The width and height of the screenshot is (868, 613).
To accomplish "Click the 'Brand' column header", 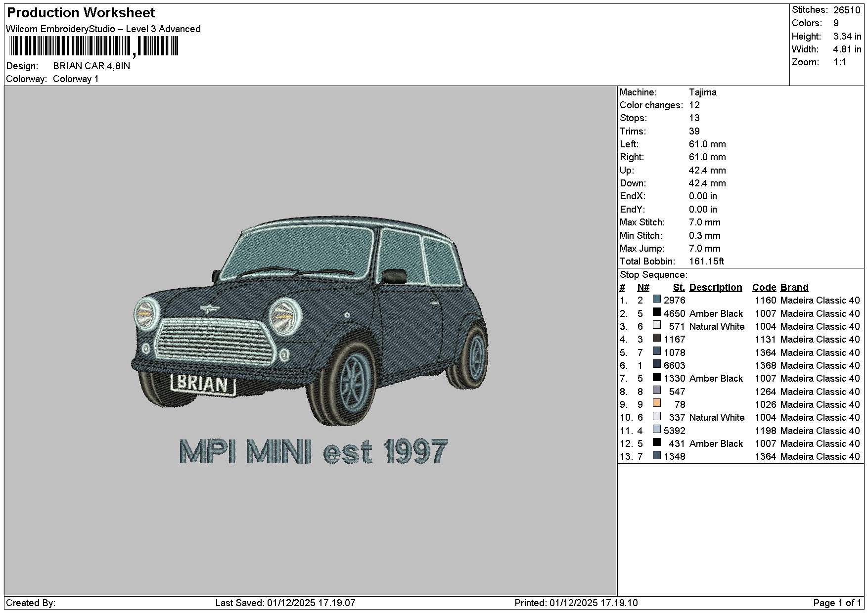I will click(x=794, y=287).
